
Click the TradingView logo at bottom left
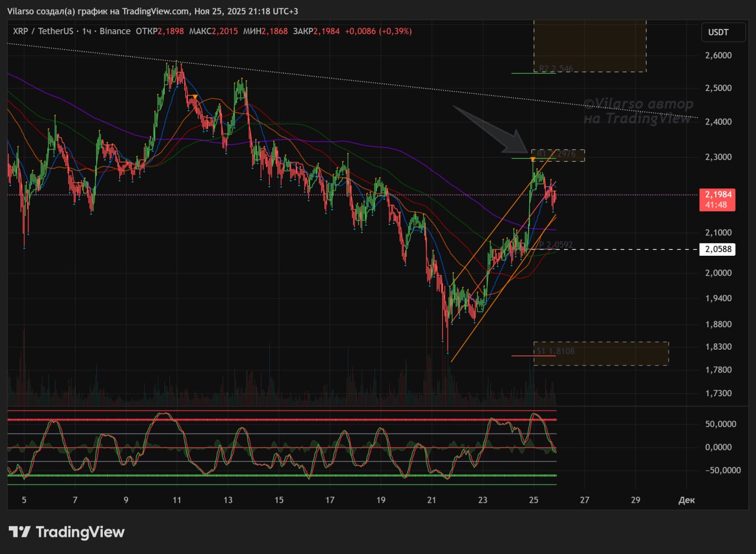[x=66, y=532]
